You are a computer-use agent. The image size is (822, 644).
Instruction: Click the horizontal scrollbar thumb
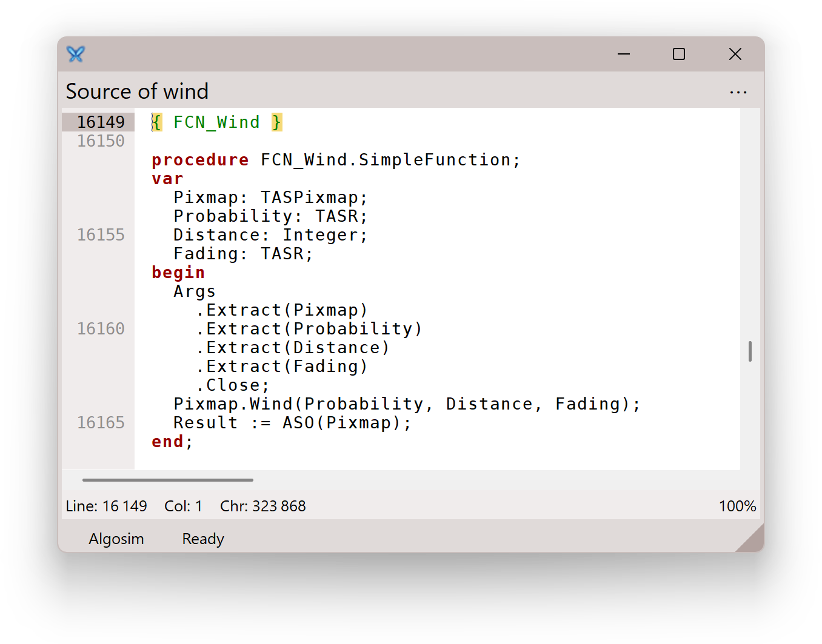(168, 480)
